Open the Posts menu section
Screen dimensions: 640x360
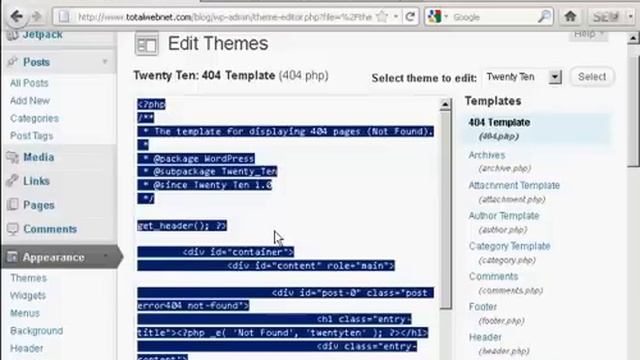36,62
